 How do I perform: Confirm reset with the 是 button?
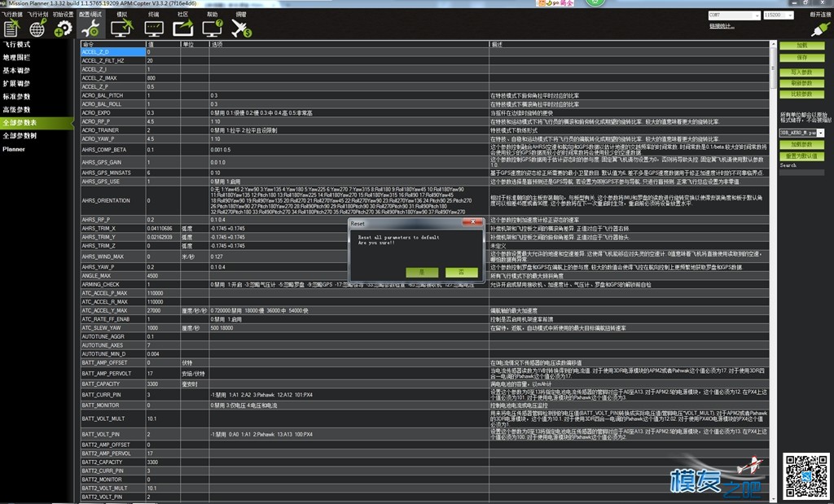[422, 272]
